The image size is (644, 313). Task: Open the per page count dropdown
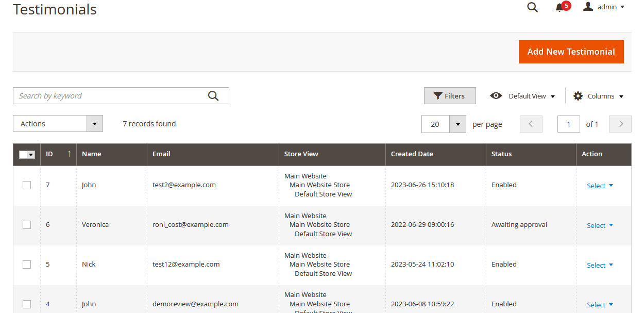point(457,124)
